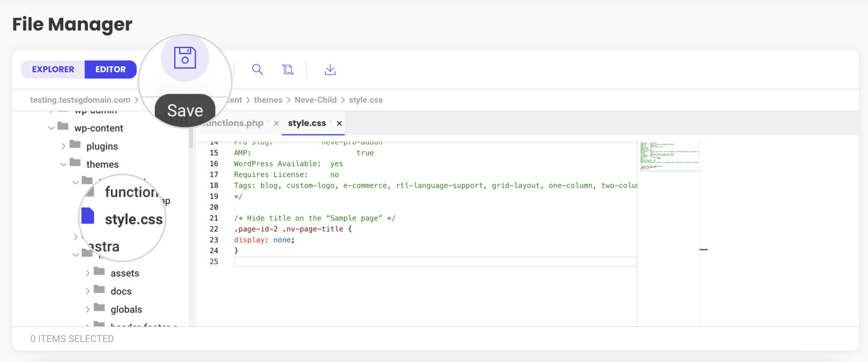Click the themes folder icon

[75, 162]
